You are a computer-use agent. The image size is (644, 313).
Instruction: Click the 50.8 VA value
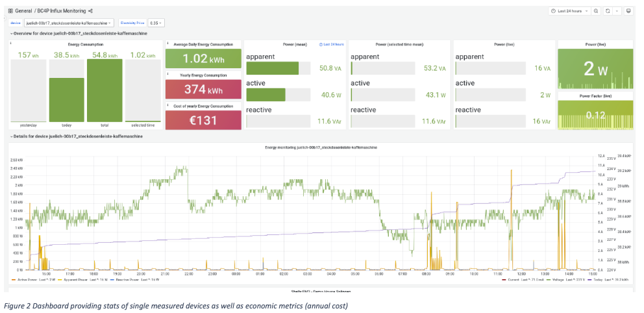330,69
